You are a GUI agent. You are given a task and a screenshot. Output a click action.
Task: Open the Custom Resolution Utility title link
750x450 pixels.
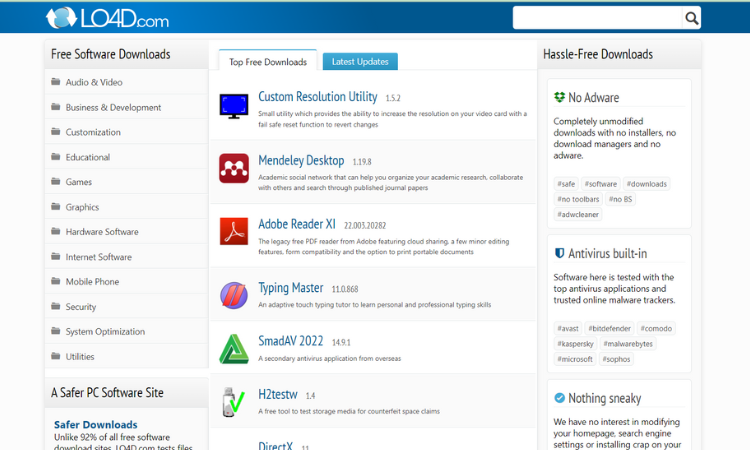click(318, 97)
